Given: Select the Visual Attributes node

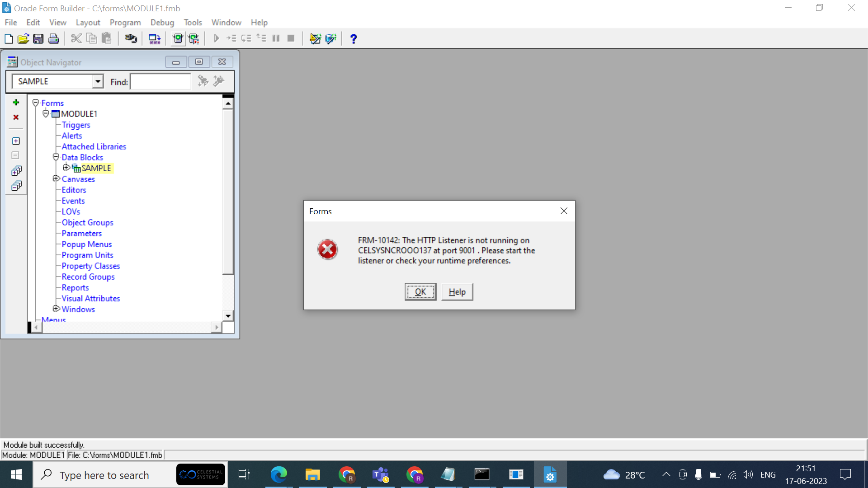Looking at the screenshot, I should (x=91, y=298).
